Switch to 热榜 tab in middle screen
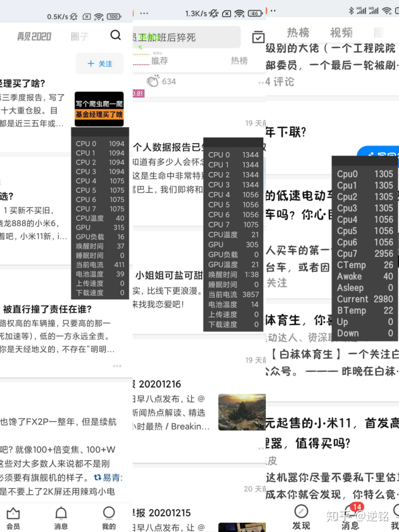399x532 pixels. pos(239,61)
